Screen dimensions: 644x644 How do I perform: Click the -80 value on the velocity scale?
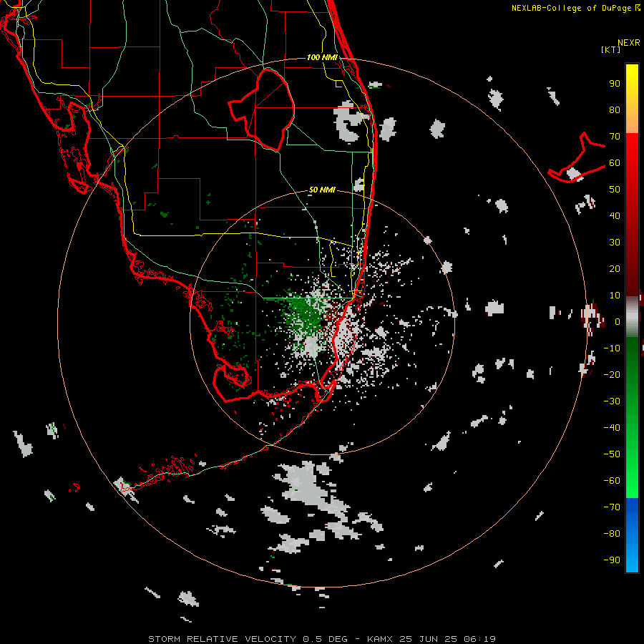[612, 534]
